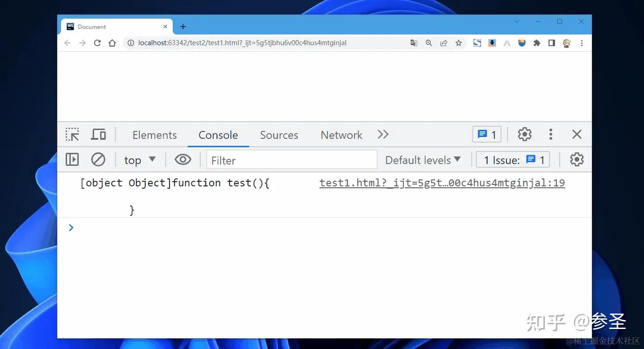Image resolution: width=644 pixels, height=349 pixels.
Task: Open the messages badge showing 1
Action: coord(487,135)
